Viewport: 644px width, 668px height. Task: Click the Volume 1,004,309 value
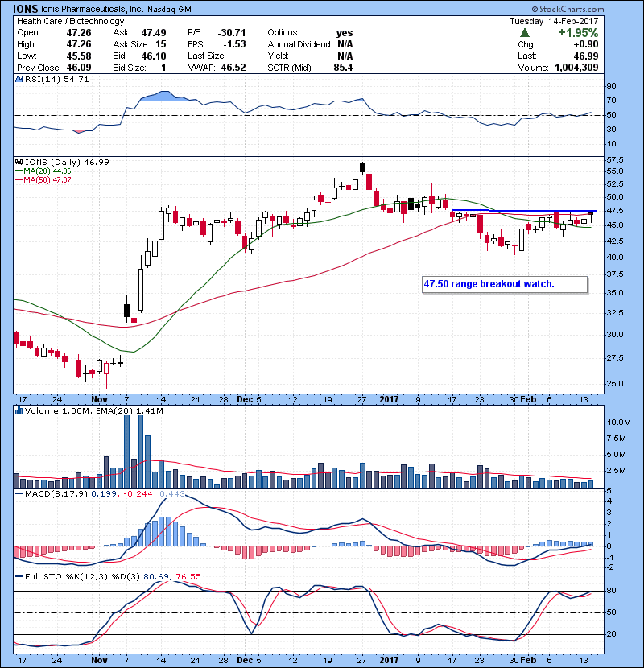click(x=576, y=68)
